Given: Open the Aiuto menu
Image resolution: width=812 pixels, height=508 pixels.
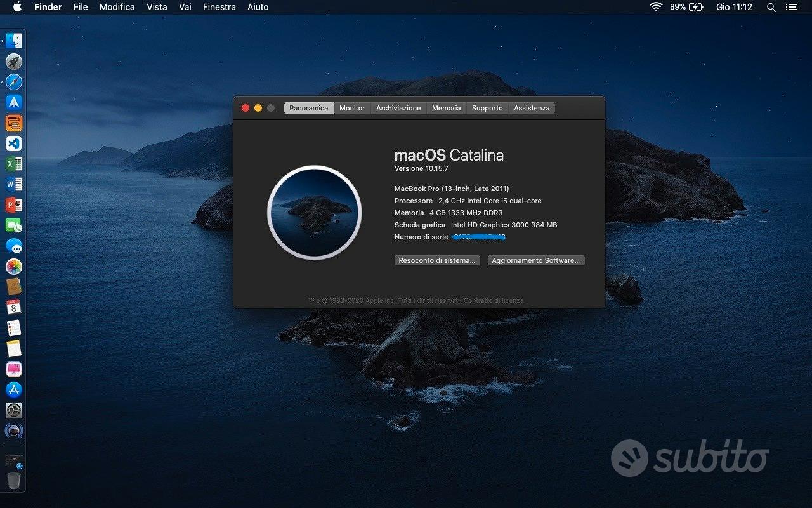Looking at the screenshot, I should [x=258, y=7].
